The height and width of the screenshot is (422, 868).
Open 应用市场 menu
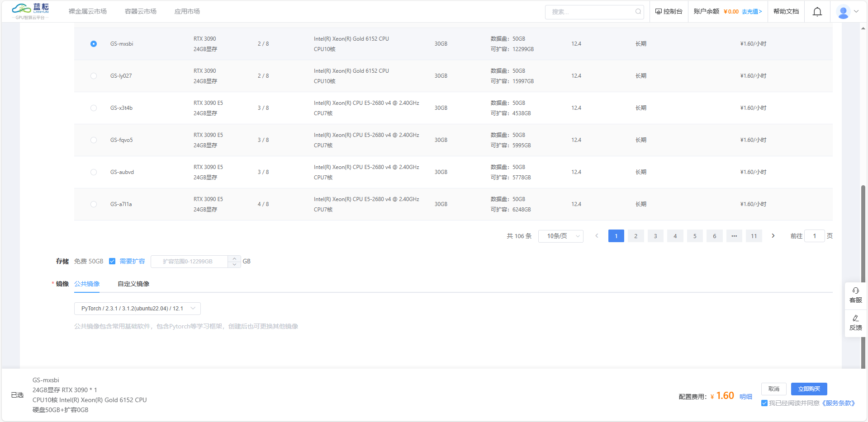point(187,11)
